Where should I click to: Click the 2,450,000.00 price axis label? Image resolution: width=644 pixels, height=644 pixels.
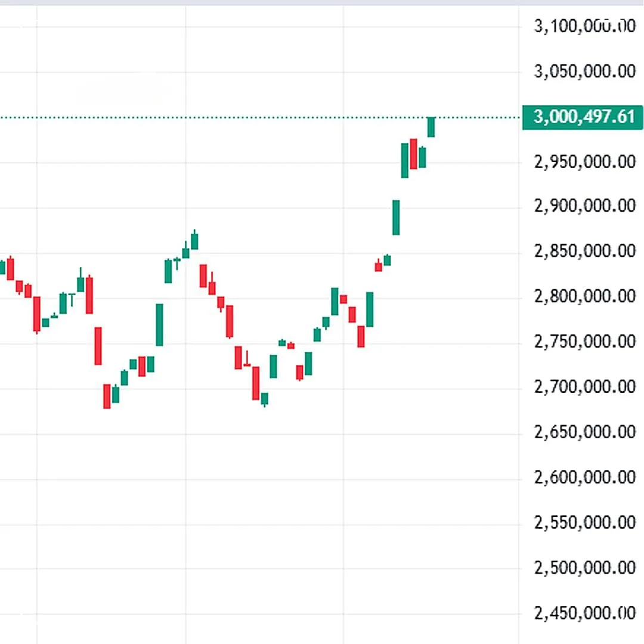pos(585,613)
